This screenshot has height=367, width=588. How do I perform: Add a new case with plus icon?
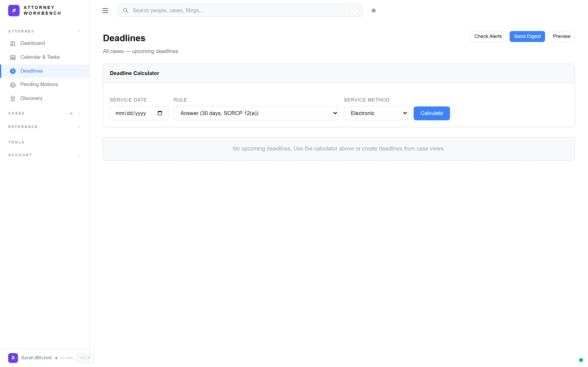(x=71, y=114)
